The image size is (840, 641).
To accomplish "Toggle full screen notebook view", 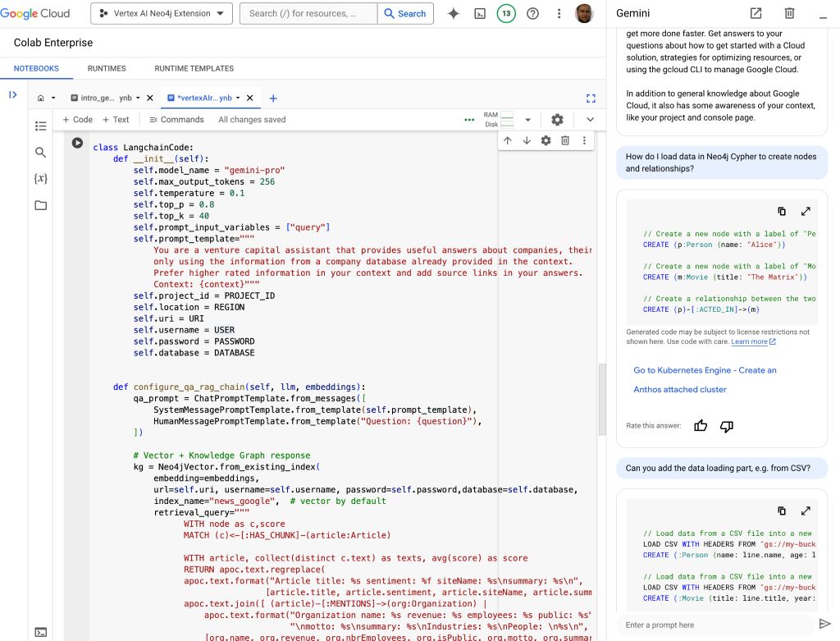I will click(x=591, y=98).
